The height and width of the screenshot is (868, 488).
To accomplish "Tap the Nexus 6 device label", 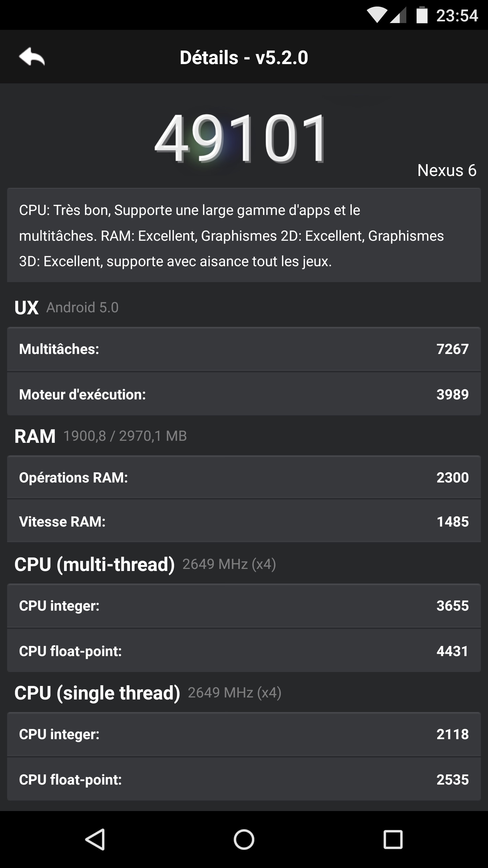I will point(447,170).
